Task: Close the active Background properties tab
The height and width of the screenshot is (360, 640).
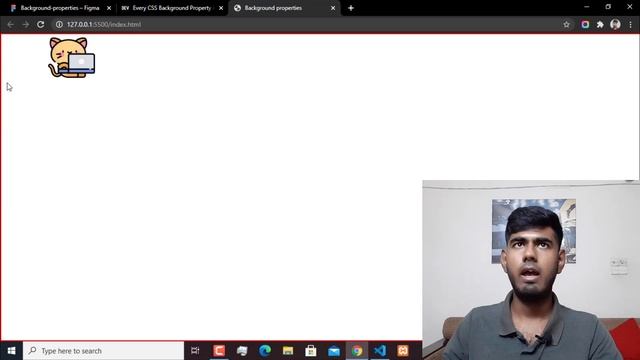Action: pos(333,8)
